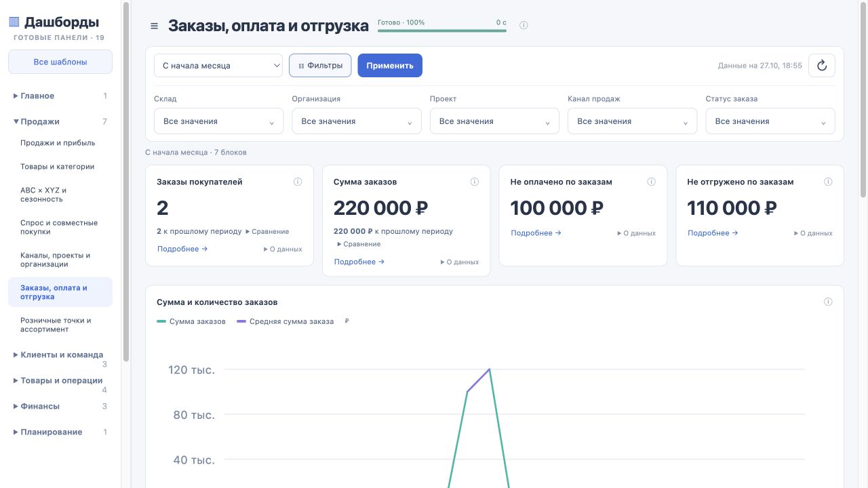Expand Сравнение in Сумма заказов card
The image size is (868, 488).
pyautogui.click(x=359, y=244)
